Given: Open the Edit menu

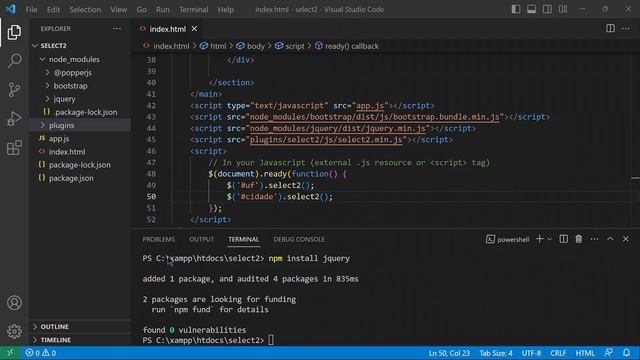Looking at the screenshot, I should tap(53, 9).
